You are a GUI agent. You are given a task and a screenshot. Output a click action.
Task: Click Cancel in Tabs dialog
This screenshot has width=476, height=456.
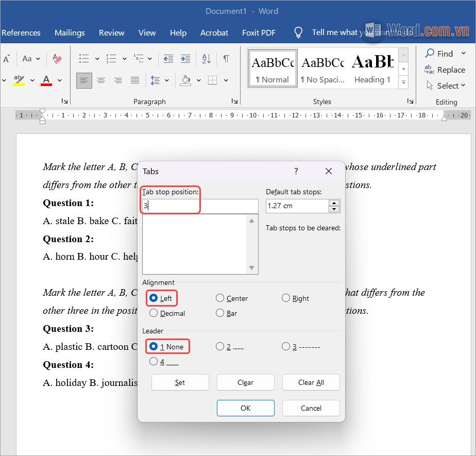(x=311, y=408)
